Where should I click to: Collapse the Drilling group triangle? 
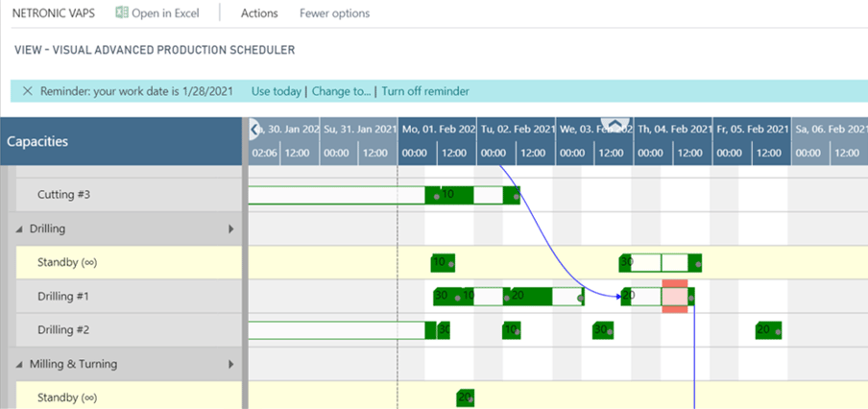pyautogui.click(x=20, y=229)
